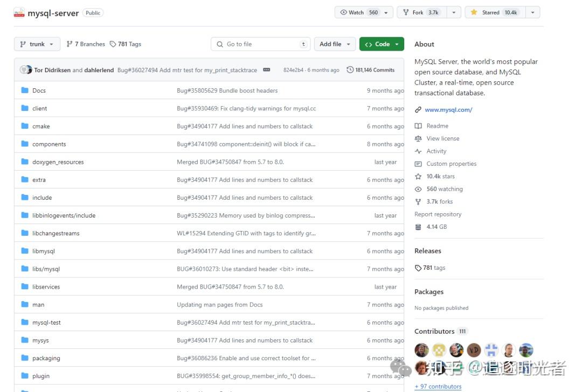The width and height of the screenshot is (582, 392).
Task: Expand the star lists dropdown arrow
Action: click(532, 12)
